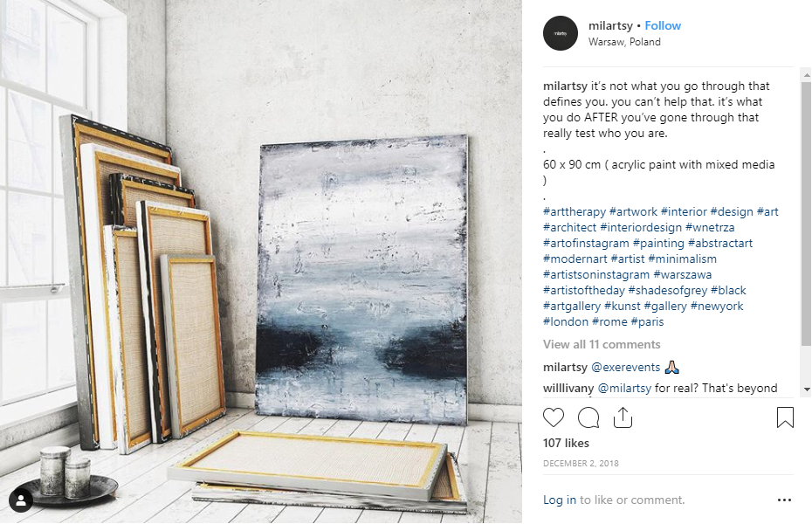Screen dimensions: 812x524
Task: Open the more options three-dot menu
Action: point(784,500)
